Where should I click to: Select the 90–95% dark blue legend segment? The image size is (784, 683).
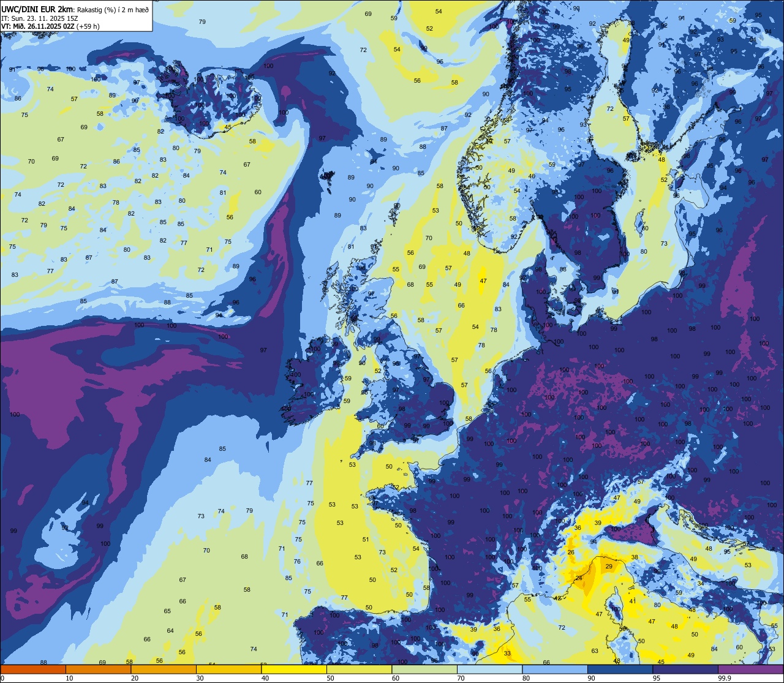(x=620, y=669)
